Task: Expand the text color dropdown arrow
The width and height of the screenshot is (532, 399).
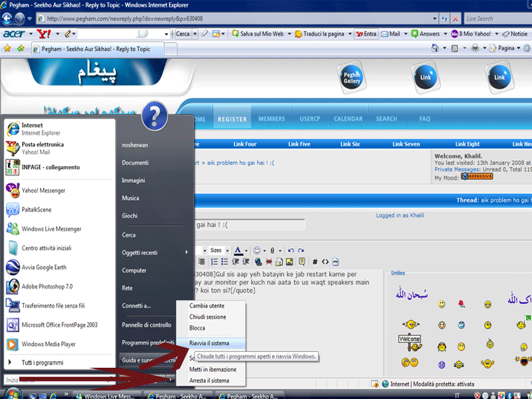Action: (x=247, y=250)
